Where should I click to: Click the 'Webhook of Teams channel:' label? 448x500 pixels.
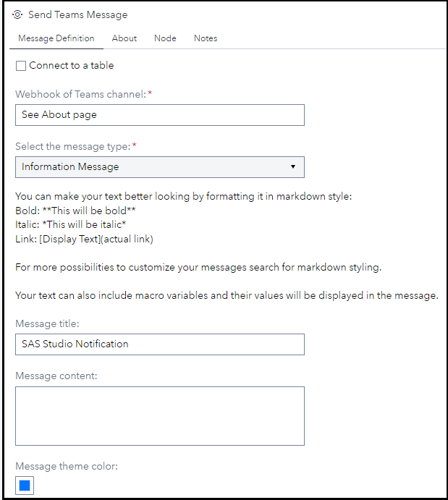[x=80, y=94]
